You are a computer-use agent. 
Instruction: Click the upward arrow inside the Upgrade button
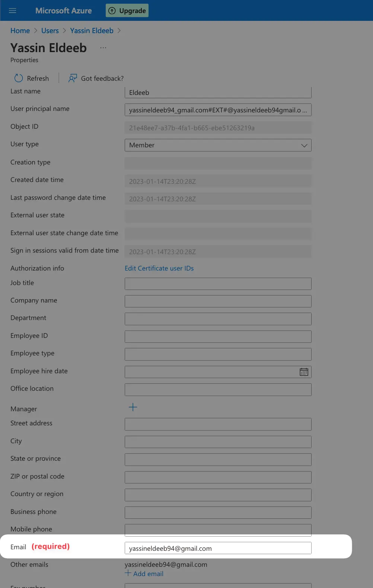[x=112, y=10]
